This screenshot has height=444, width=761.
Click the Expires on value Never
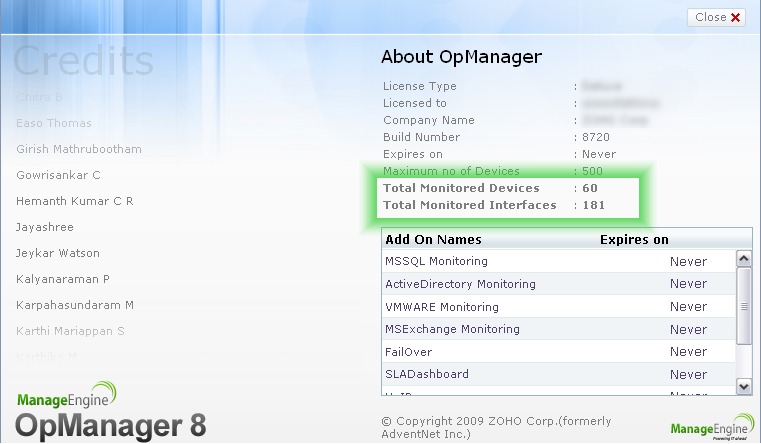point(599,154)
